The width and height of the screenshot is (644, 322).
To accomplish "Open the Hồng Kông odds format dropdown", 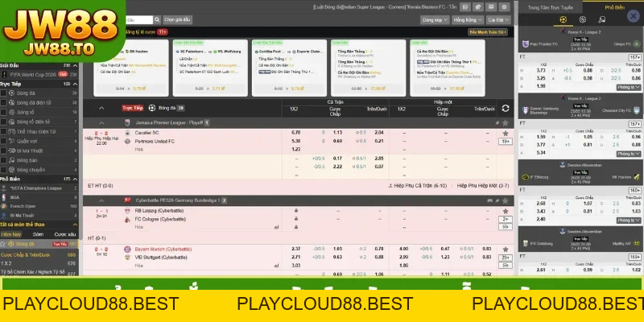I will (468, 19).
